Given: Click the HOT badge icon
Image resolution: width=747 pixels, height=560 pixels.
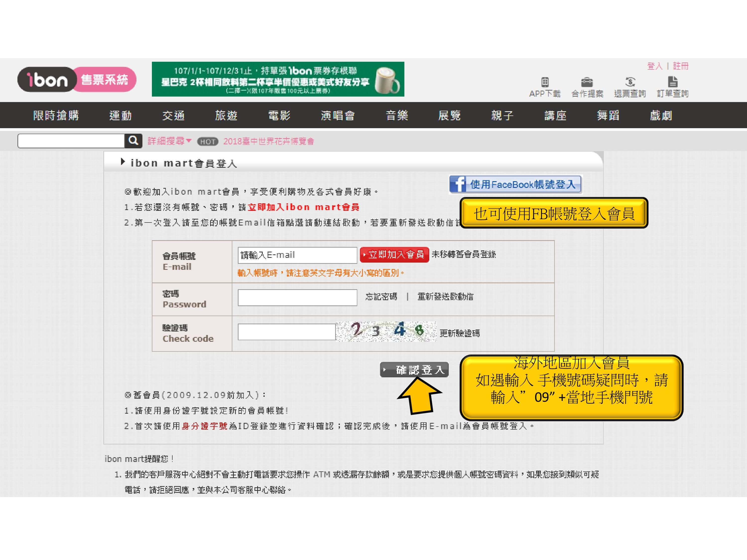Looking at the screenshot, I should pyautogui.click(x=208, y=141).
